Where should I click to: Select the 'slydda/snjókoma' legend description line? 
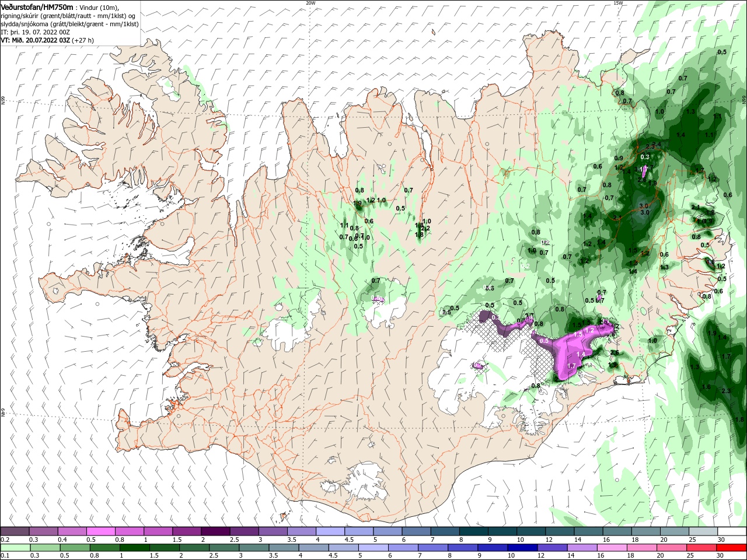click(69, 24)
